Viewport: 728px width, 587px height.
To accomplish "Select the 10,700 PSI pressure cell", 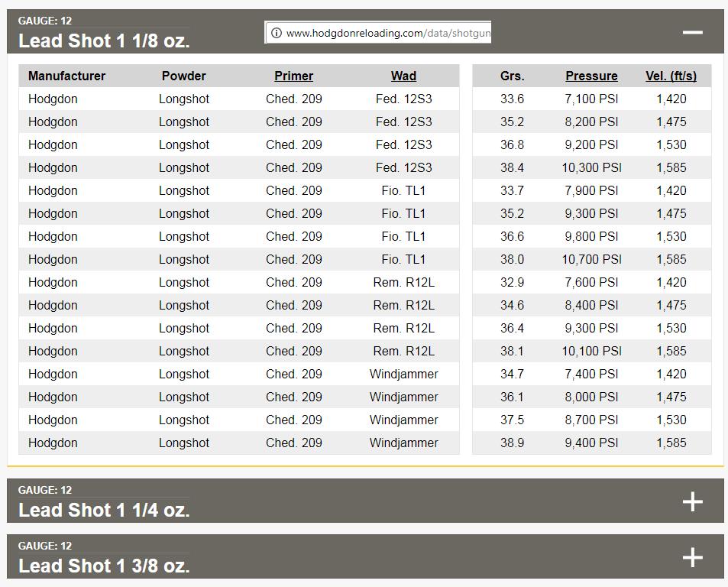I will (x=591, y=259).
